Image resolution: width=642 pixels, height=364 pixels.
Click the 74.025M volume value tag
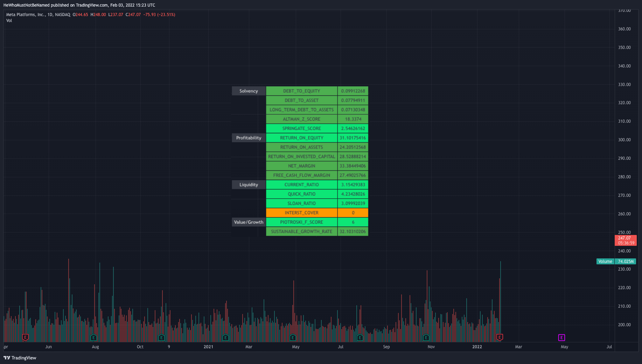626,261
